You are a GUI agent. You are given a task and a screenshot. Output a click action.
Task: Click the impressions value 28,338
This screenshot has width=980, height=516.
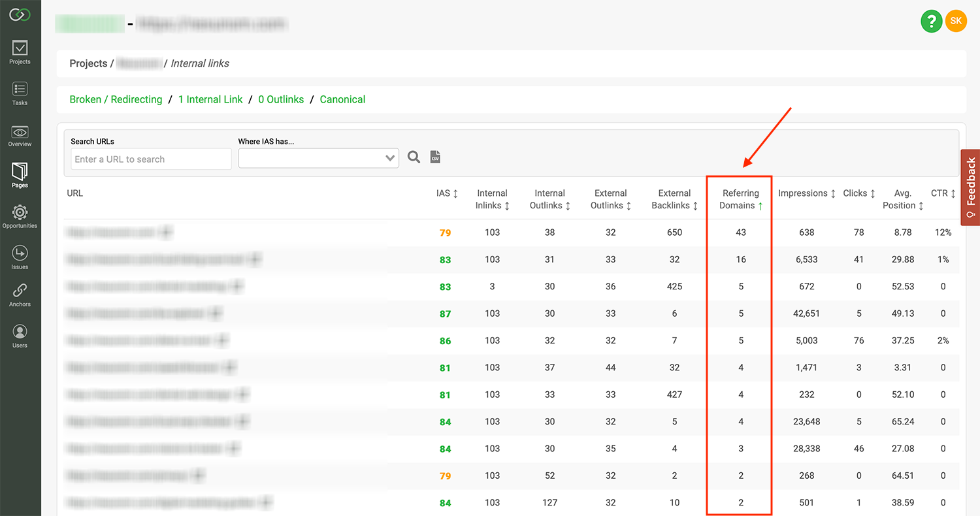(806, 448)
